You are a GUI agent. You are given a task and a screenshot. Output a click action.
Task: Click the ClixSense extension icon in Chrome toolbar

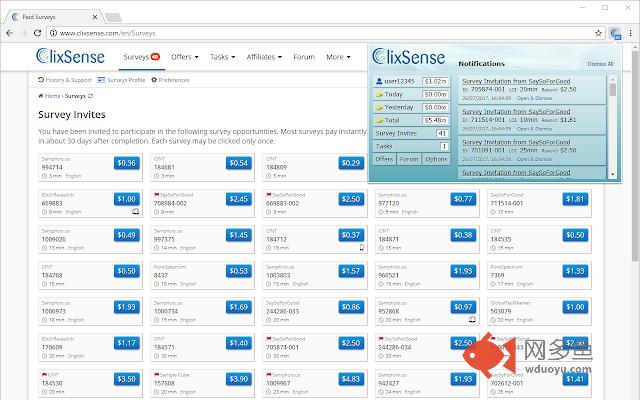[x=615, y=33]
